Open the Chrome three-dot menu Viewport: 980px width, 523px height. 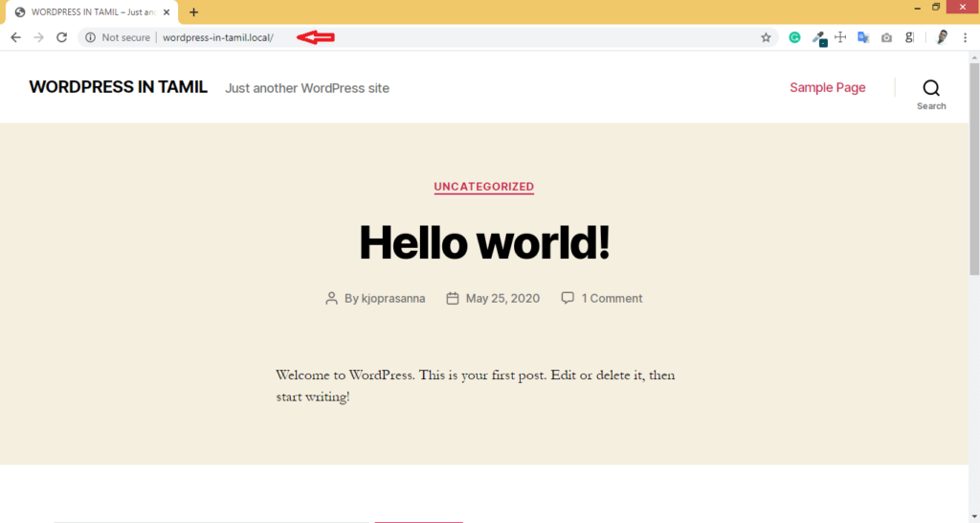[965, 37]
